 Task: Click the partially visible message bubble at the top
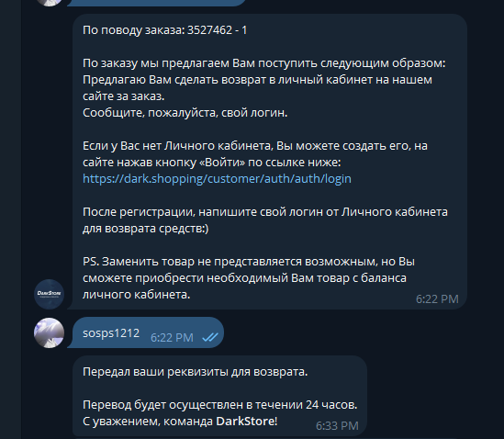[x=157, y=3]
